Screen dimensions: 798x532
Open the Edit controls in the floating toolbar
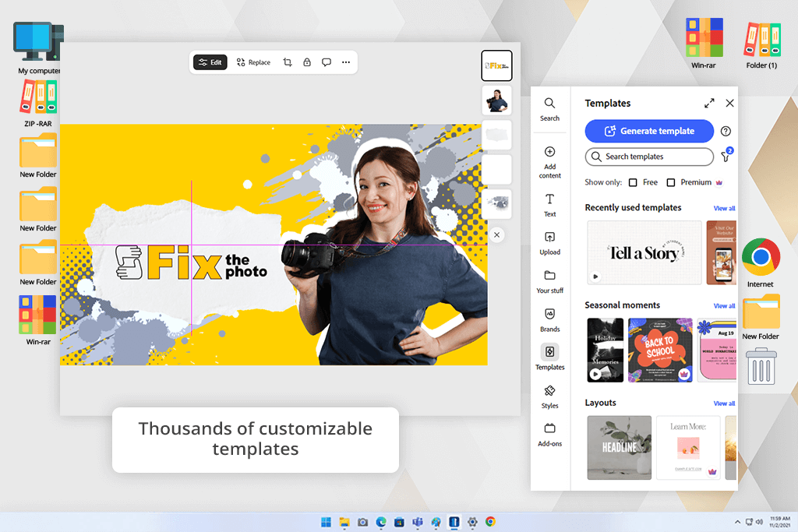tap(210, 62)
